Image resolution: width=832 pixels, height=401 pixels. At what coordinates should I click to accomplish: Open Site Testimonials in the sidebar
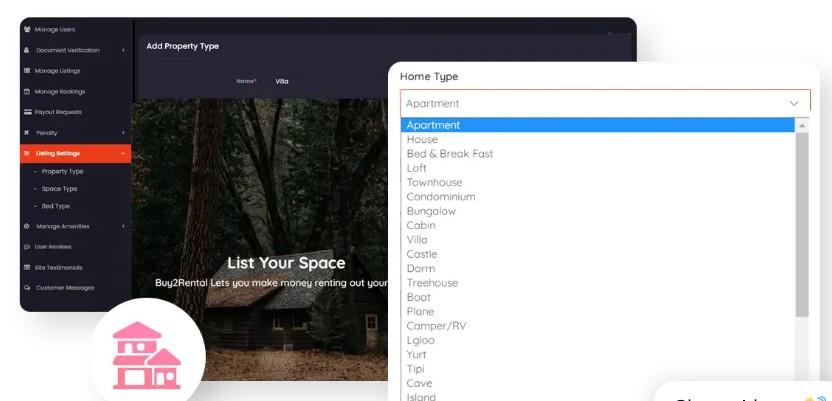58,267
